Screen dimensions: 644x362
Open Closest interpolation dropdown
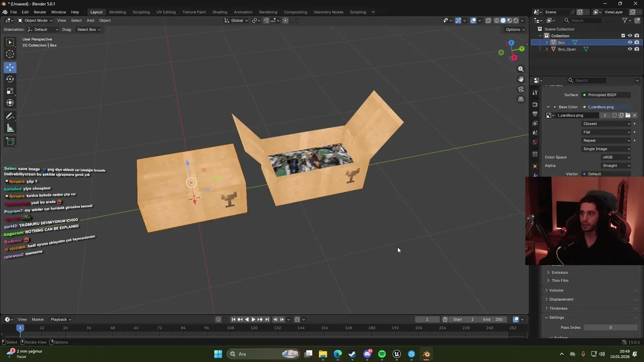pos(606,124)
